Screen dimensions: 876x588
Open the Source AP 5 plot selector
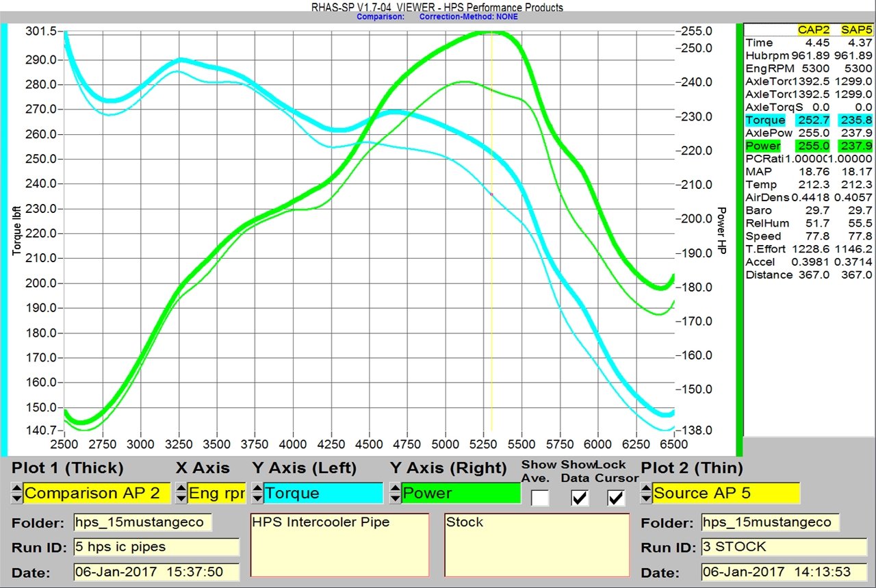[x=725, y=493]
